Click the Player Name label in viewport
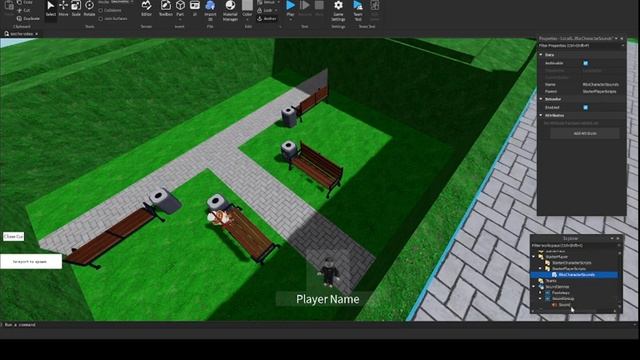Screen dimensions: 640x360 (x=328, y=299)
